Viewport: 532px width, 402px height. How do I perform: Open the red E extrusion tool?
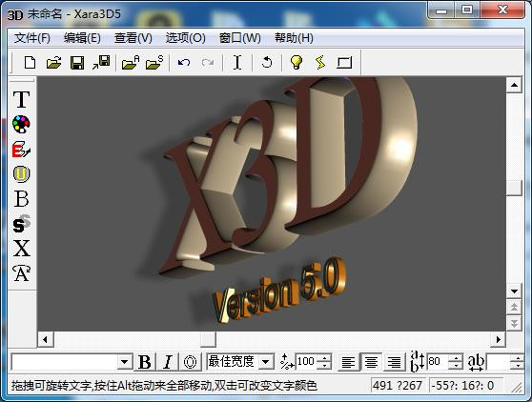coord(21,150)
